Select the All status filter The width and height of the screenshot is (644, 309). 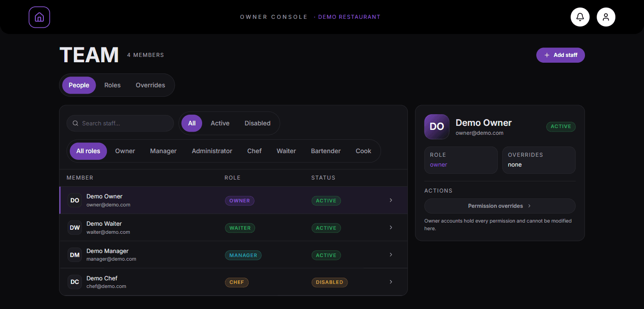(192, 123)
